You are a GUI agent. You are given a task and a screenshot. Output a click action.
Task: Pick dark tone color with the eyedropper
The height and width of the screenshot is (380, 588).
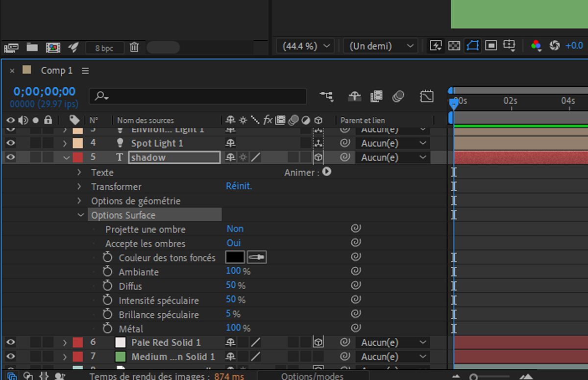pos(257,257)
